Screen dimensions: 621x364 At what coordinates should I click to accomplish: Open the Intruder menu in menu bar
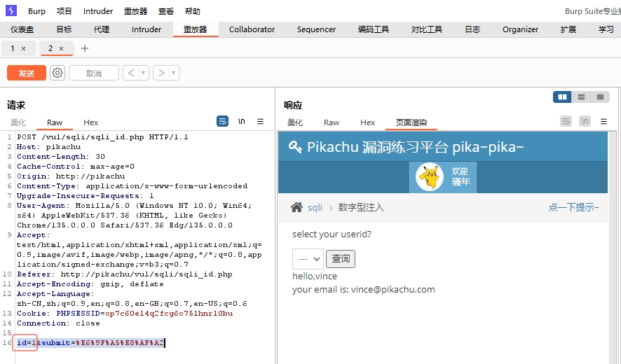[x=98, y=11]
